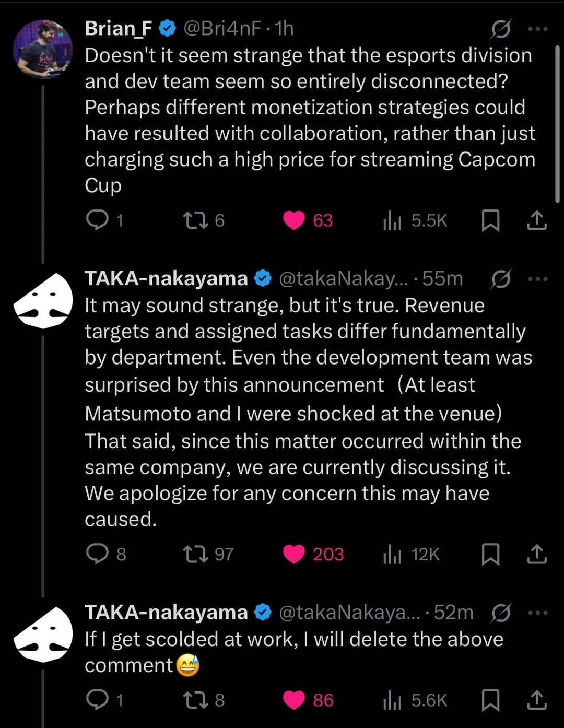Open more options on the scolded-at-work comment

537,613
